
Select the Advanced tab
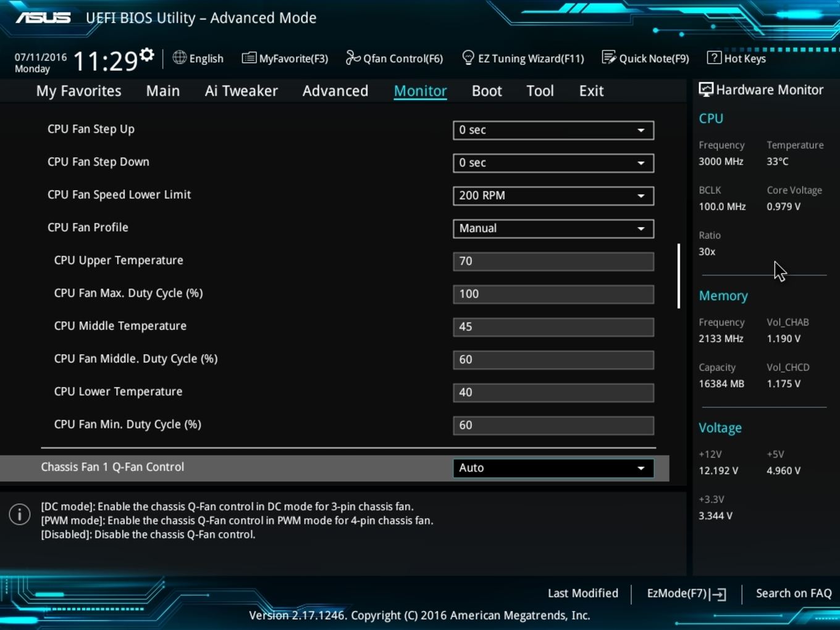coord(335,91)
